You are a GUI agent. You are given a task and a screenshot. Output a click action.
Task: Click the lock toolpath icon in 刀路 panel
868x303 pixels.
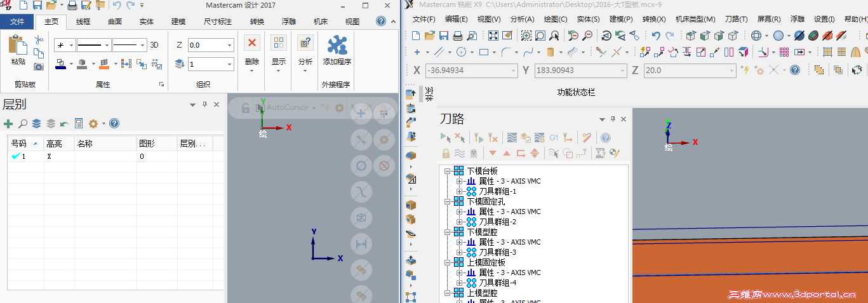(446, 153)
